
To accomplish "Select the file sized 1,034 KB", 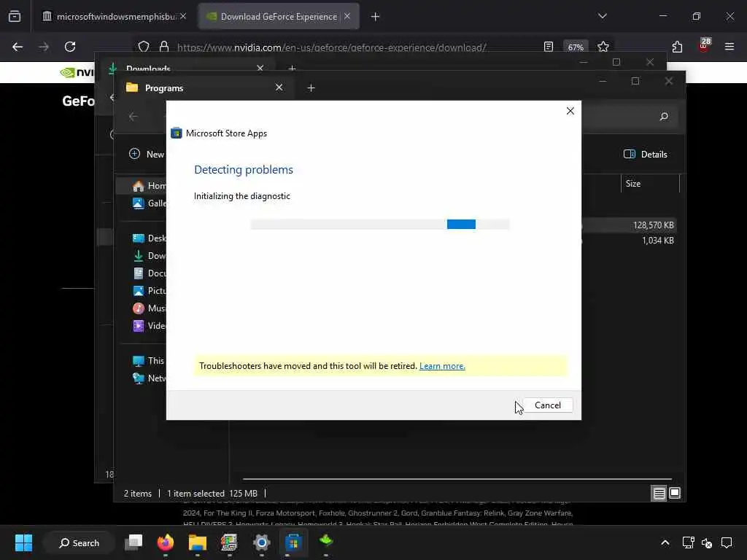I will 629,241.
